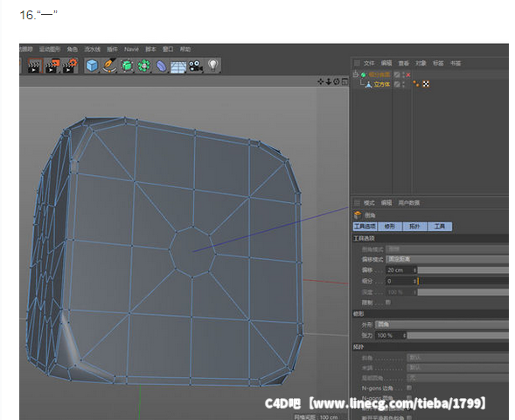Open Render Settings gear clapperboard icon

click(70, 66)
